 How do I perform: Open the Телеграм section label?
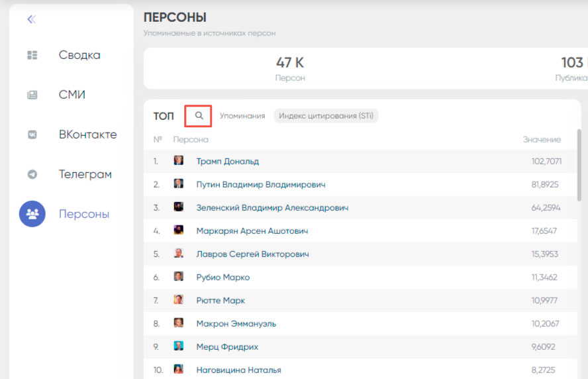85,174
